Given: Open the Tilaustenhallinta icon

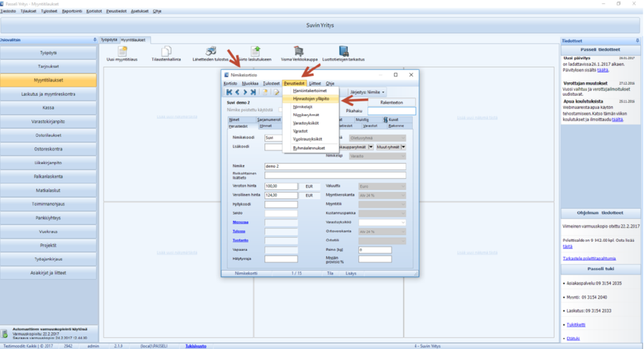Looking at the screenshot, I should coord(166,52).
